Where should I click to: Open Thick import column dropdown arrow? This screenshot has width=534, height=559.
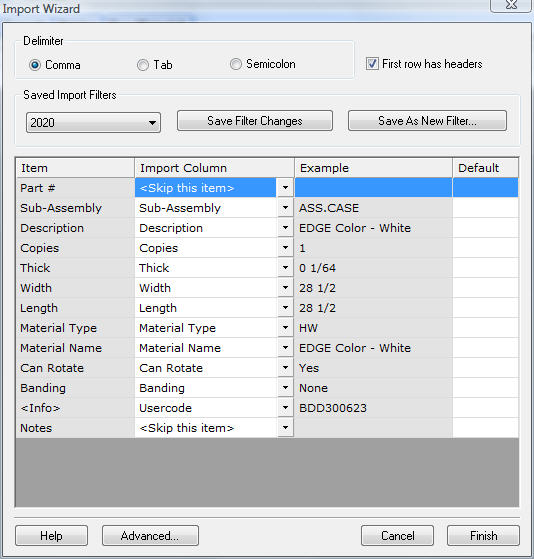pyautogui.click(x=285, y=267)
